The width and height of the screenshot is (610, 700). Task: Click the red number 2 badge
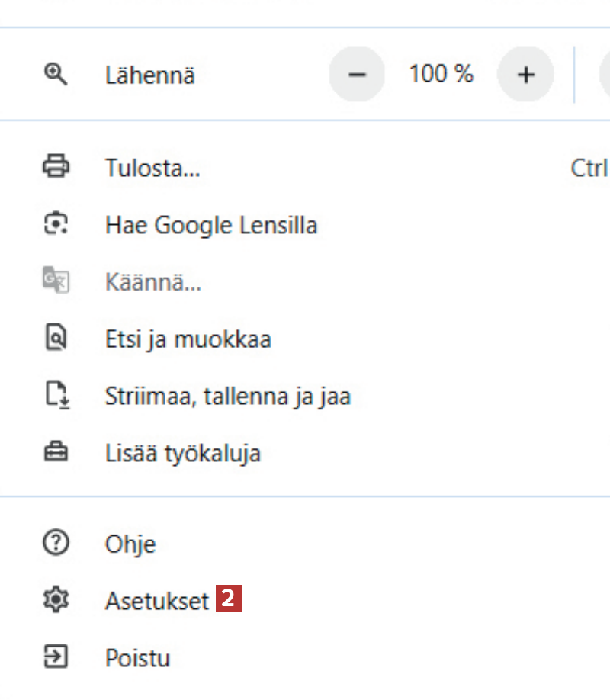click(229, 599)
